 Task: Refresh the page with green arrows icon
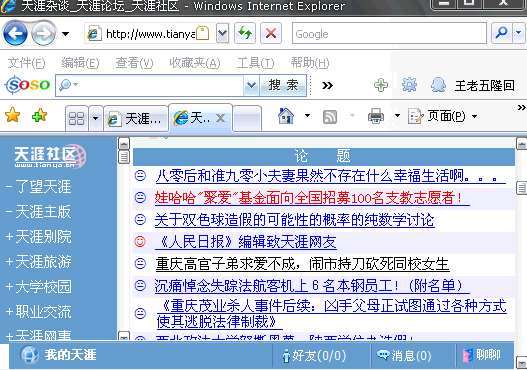click(x=245, y=33)
